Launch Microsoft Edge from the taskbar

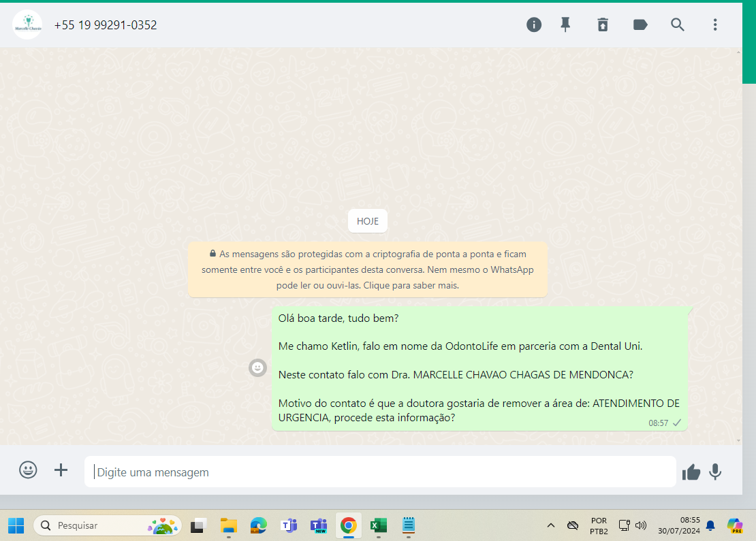258,525
